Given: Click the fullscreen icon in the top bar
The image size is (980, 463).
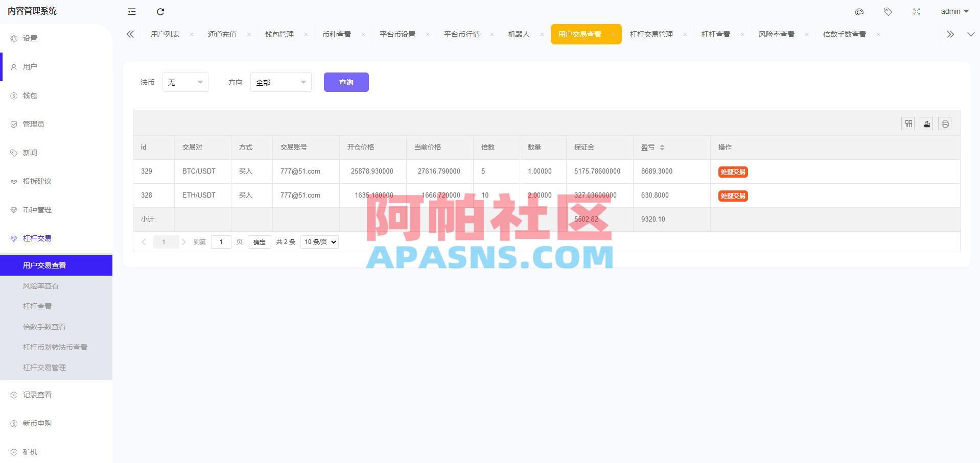Looking at the screenshot, I should click(x=916, y=11).
